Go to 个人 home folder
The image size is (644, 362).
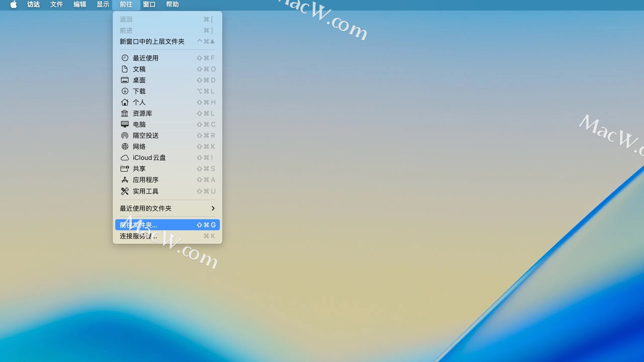pos(167,102)
